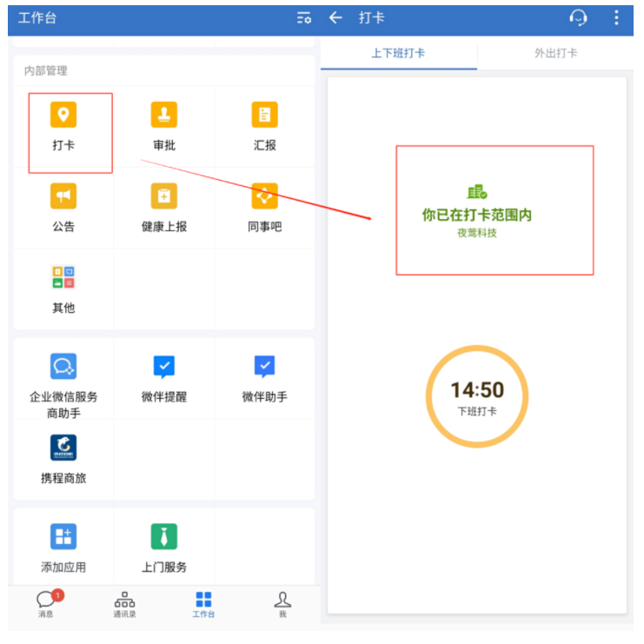Open workbench settings icon in header
Viewport: 644px width, 644px height.
(304, 18)
